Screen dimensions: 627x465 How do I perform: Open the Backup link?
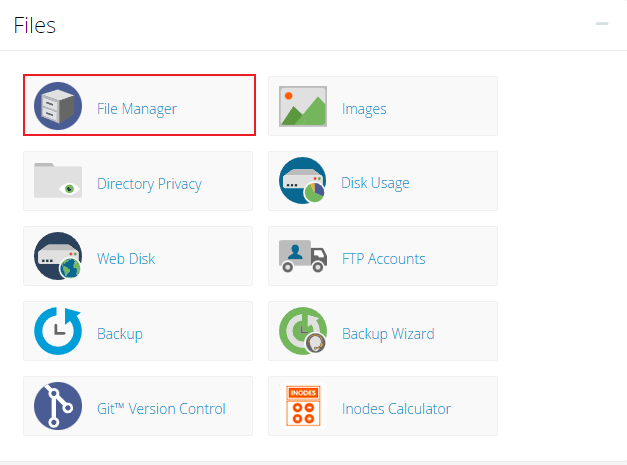120,334
